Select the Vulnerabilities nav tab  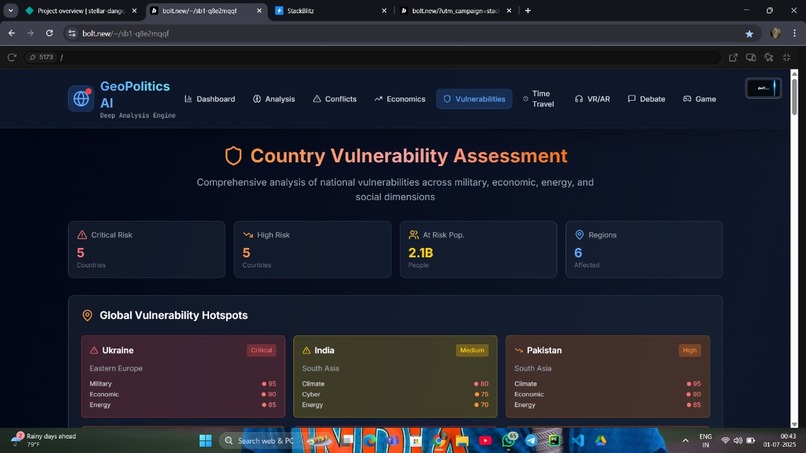tap(474, 99)
